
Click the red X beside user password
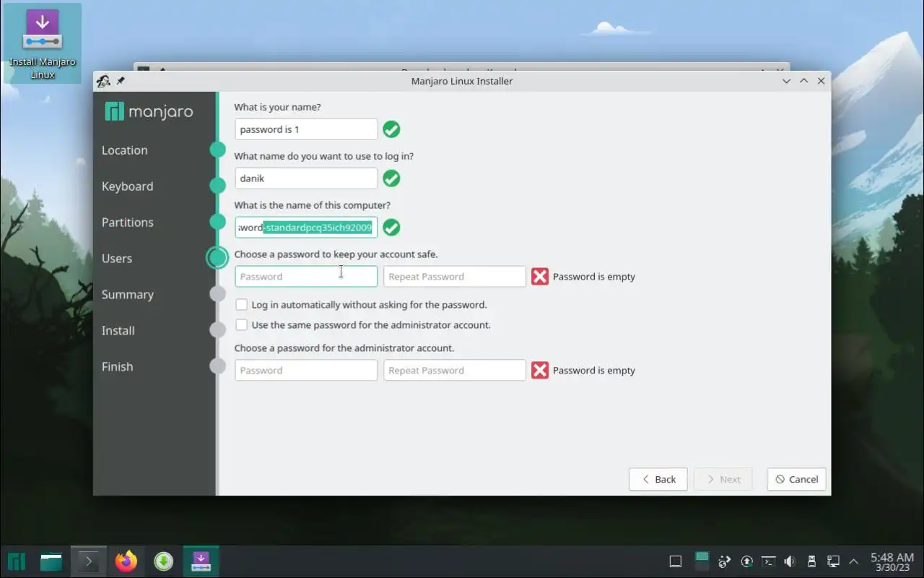(540, 277)
